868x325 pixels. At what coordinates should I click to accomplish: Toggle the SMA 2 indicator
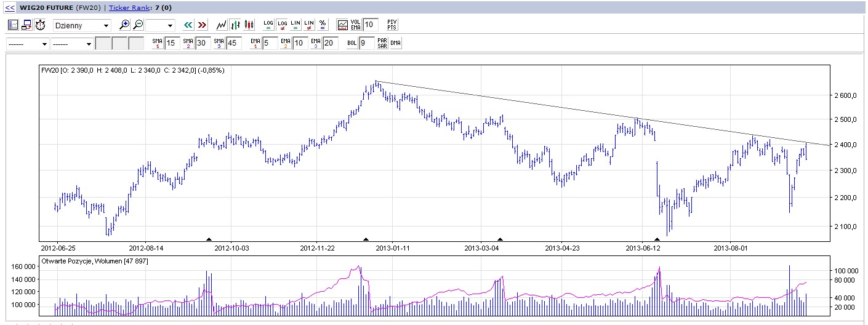coord(188,44)
